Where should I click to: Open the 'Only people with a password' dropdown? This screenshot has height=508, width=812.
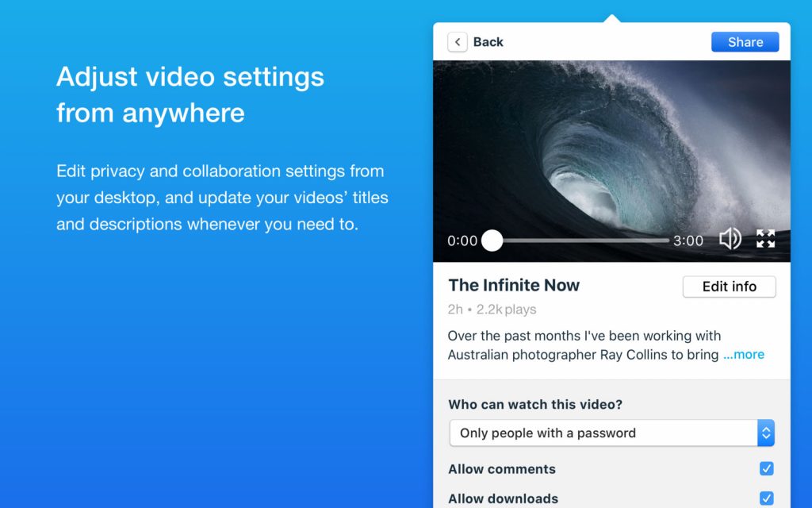tap(603, 433)
